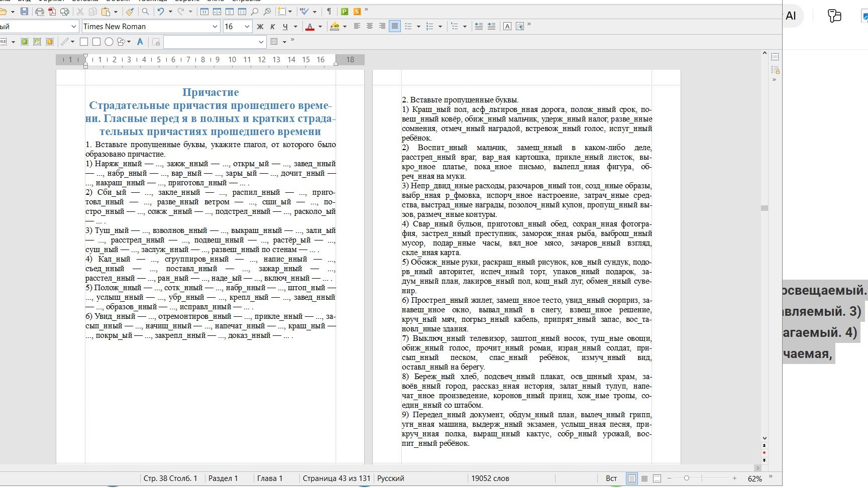Click the Copy icon
Screen dimensions: 868x488
pyautogui.click(x=93, y=11)
